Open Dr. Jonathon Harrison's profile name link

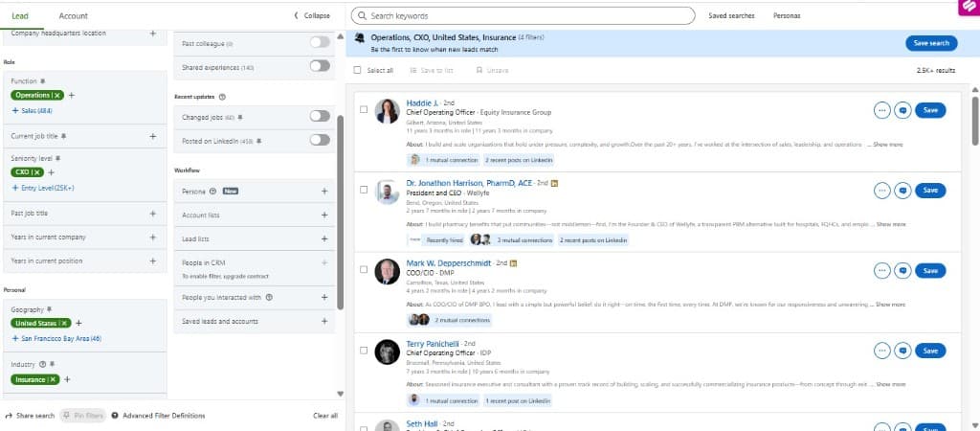[469, 183]
